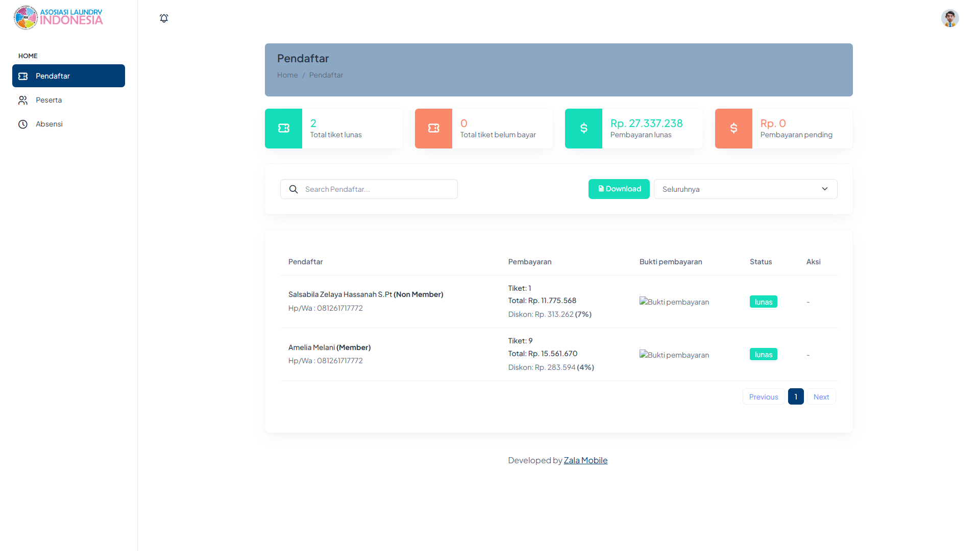
Task: Click Total: Rp. 15.561.670 value
Action: 543,354
